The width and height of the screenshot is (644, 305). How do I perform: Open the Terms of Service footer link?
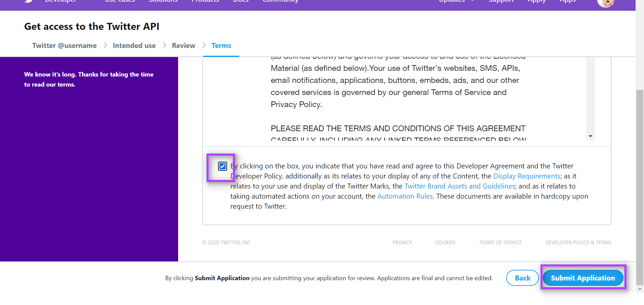(500, 243)
